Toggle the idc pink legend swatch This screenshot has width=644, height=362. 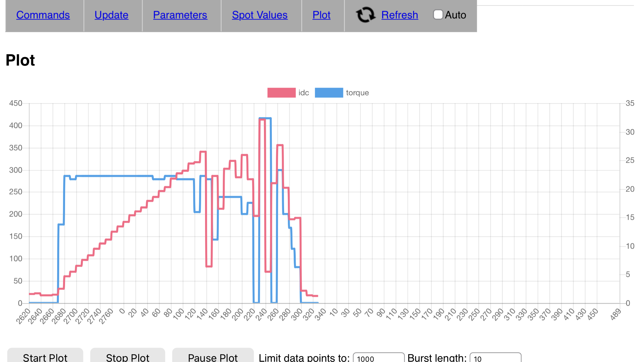pyautogui.click(x=281, y=93)
